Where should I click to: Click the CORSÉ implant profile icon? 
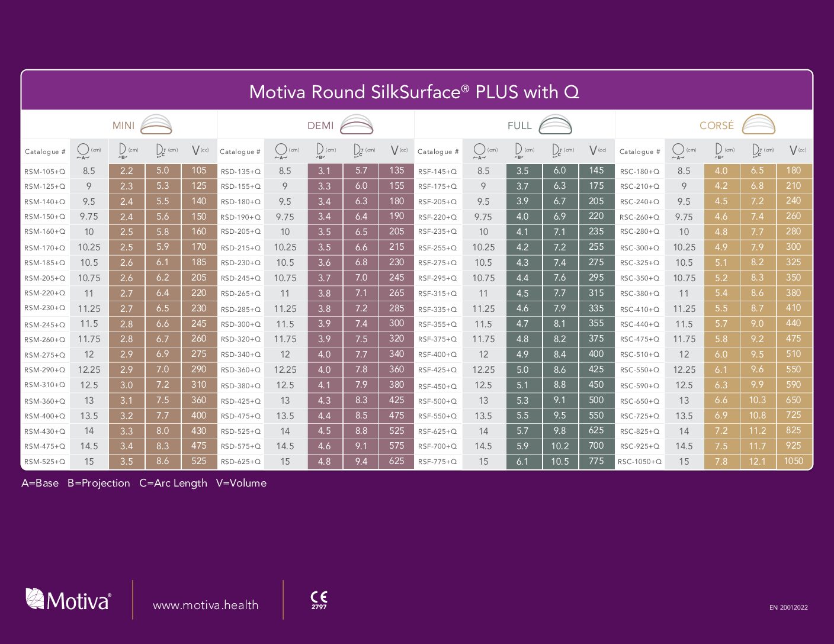click(759, 124)
